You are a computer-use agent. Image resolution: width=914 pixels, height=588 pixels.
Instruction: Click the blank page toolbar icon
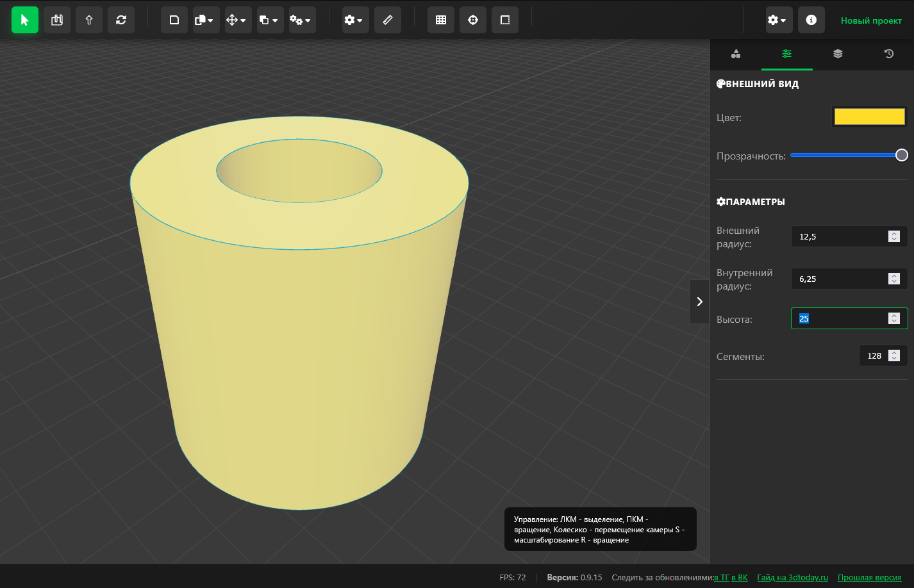click(174, 20)
